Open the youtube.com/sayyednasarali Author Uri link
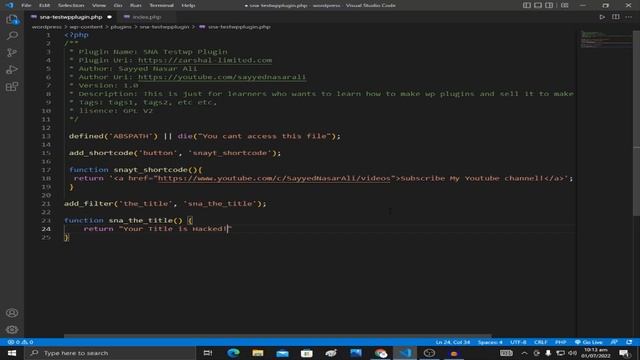This screenshot has height=360, width=640. coord(222,77)
